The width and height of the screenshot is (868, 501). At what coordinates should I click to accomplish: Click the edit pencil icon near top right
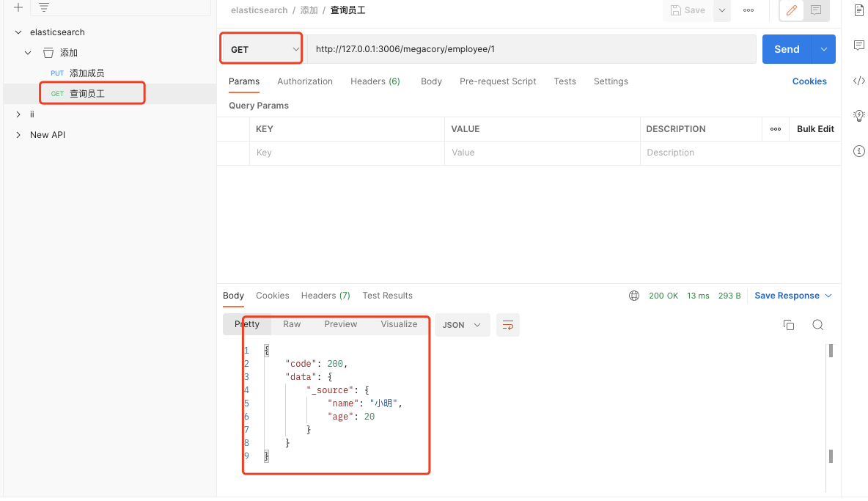[x=790, y=10]
